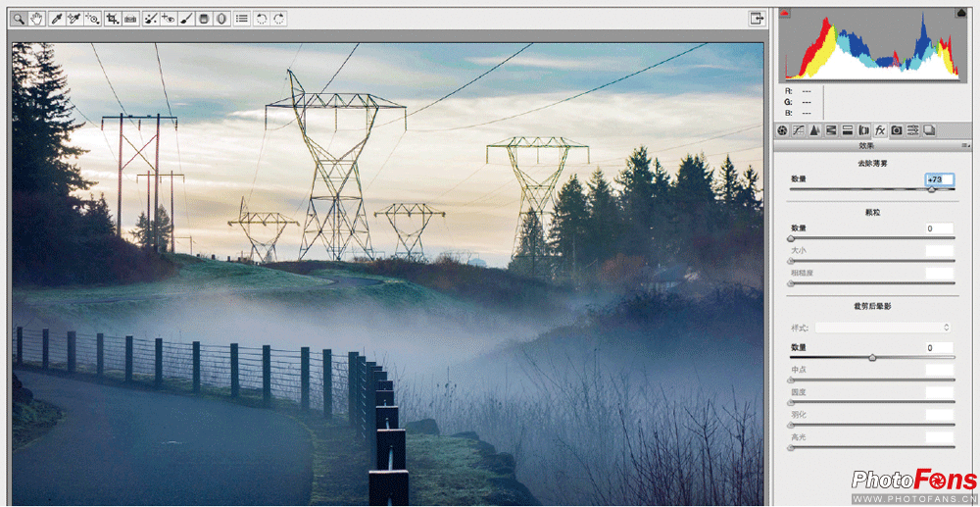Click the 粗糙度 value field
Viewport: 980px width, 507px height.
940,274
